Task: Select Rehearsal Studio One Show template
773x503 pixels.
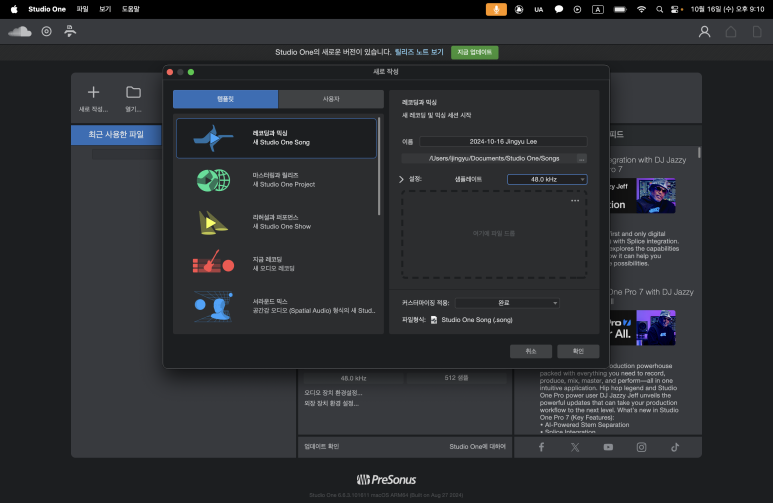Action: pos(276,222)
